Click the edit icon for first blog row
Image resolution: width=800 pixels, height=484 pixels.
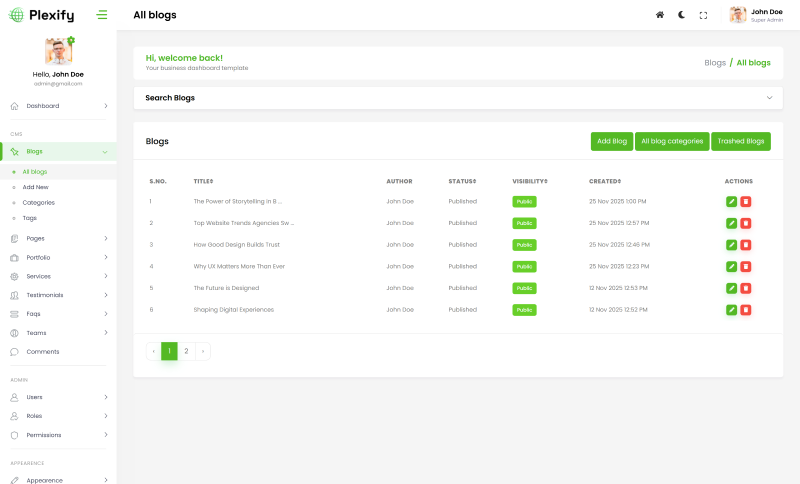point(731,201)
